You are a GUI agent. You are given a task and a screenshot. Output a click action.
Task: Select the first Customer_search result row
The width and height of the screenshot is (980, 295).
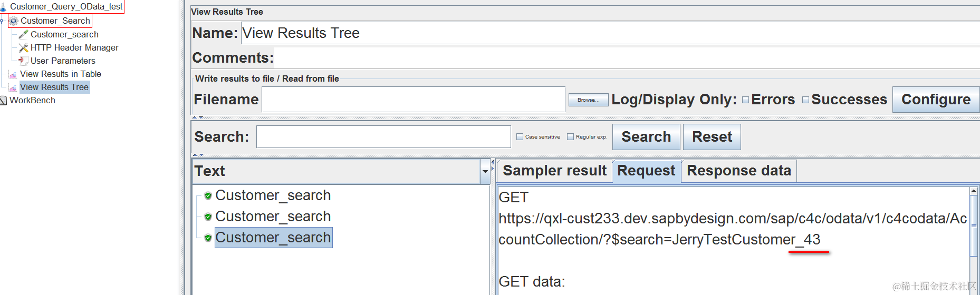pyautogui.click(x=273, y=195)
